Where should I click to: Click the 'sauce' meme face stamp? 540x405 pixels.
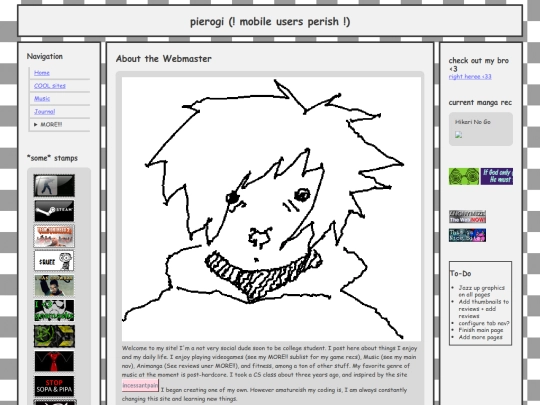[54, 261]
